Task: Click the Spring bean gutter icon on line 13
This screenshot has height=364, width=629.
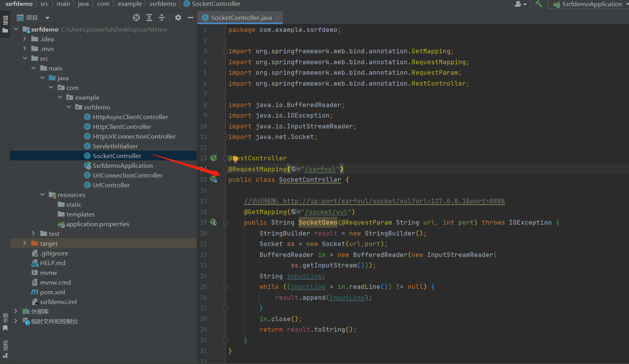Action: pos(214,158)
